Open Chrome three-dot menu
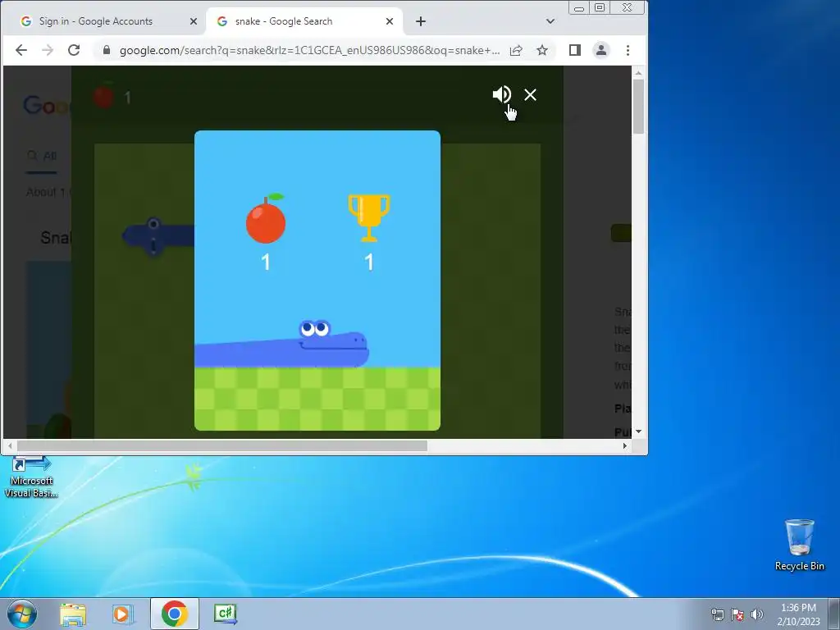This screenshot has height=630, width=840. 628,50
